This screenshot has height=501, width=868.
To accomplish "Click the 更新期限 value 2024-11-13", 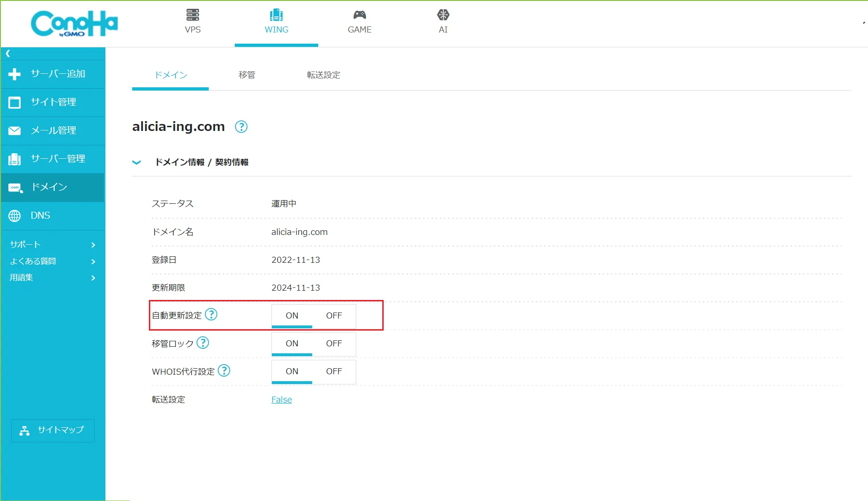I will tap(296, 288).
